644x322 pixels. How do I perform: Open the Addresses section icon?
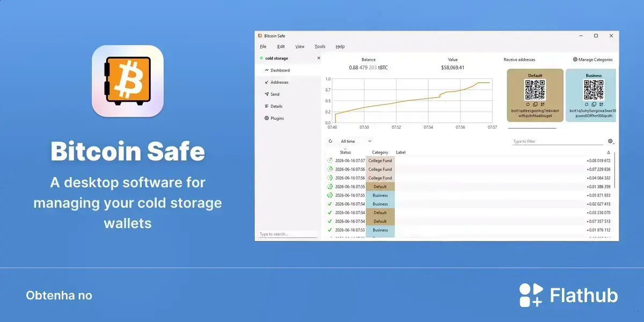pyautogui.click(x=266, y=82)
